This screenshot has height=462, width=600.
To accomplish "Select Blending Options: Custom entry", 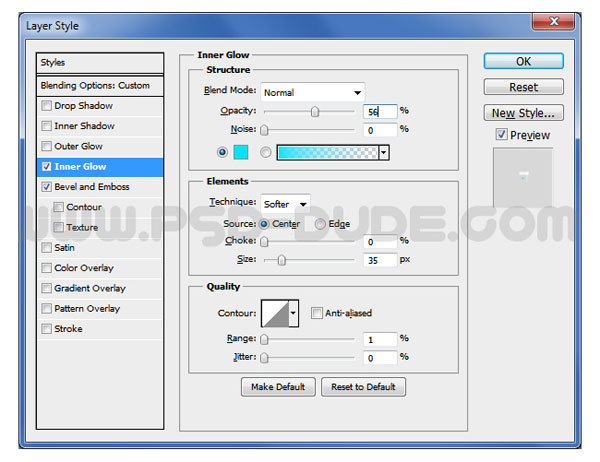I will [x=100, y=86].
